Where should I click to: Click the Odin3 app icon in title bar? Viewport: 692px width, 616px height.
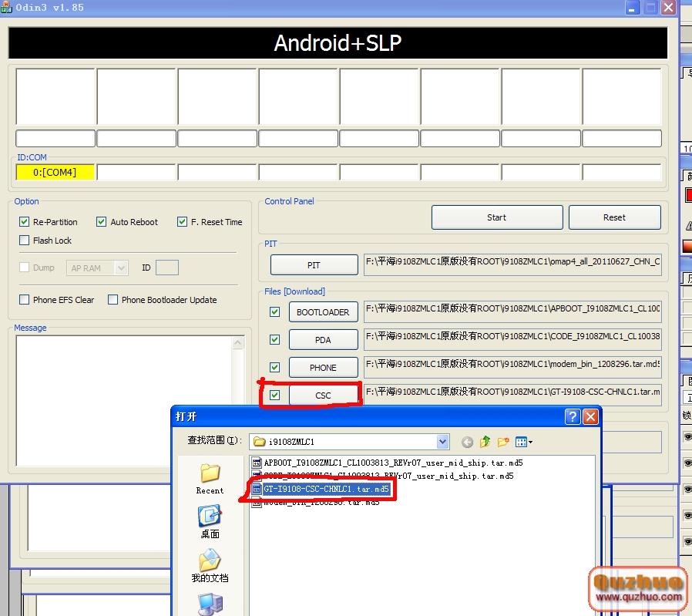tap(6, 7)
